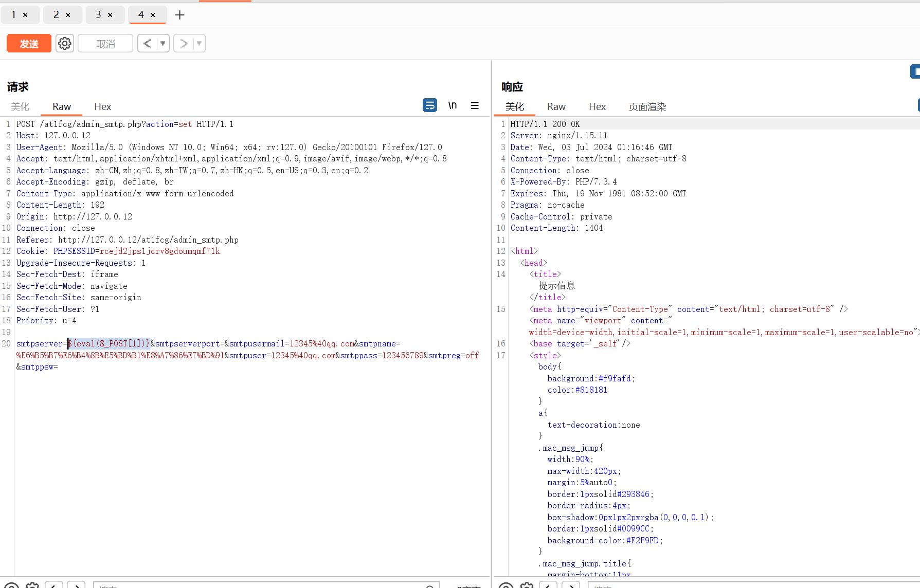920x588 pixels.
Task: Switch to Repeater tab 2
Action: (56, 15)
